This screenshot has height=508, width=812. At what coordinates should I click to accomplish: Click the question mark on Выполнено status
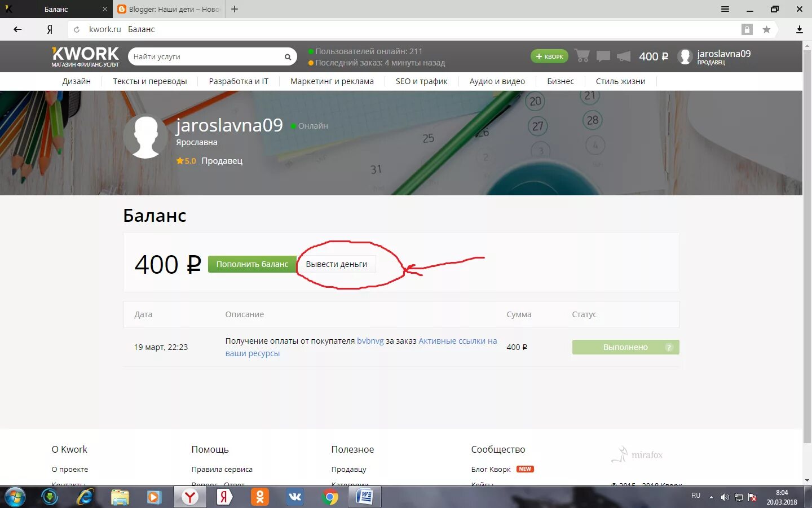[669, 347]
